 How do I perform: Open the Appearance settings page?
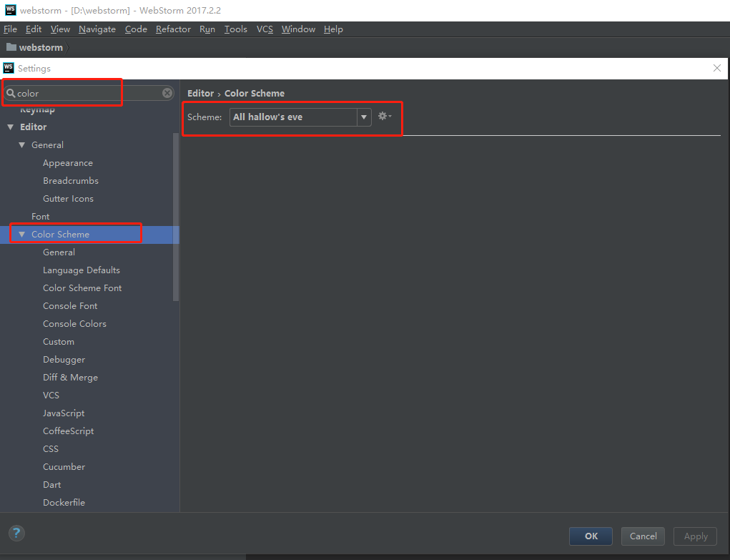pyautogui.click(x=66, y=162)
